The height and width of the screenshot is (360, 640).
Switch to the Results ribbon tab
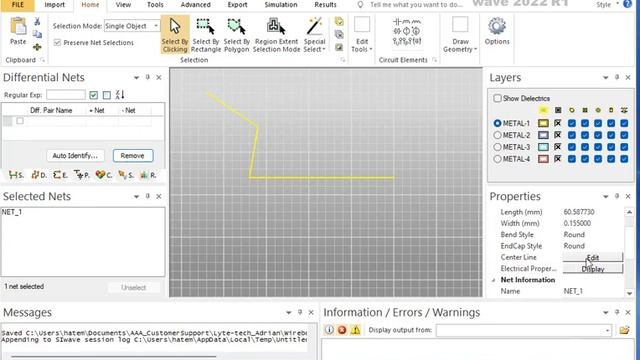[x=325, y=4]
